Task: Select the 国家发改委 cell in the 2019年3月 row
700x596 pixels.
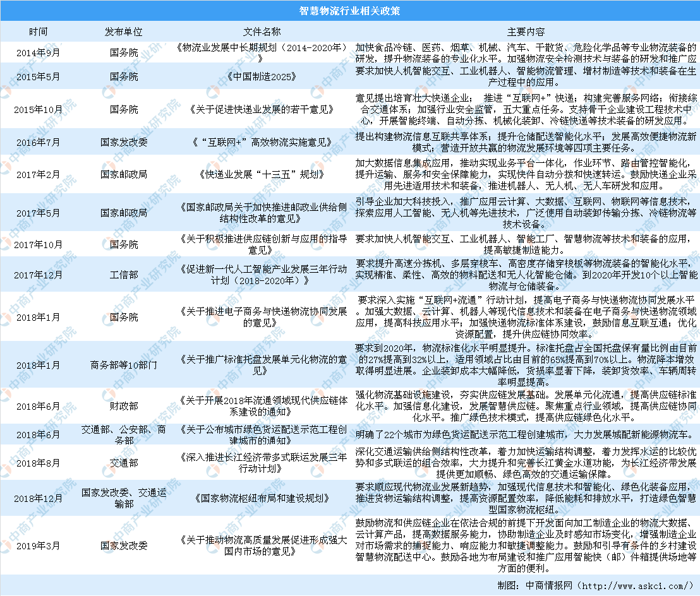Action: coord(124,545)
